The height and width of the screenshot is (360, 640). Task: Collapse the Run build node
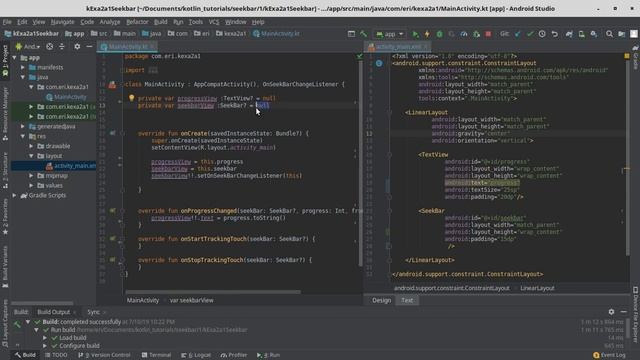pos(36,330)
